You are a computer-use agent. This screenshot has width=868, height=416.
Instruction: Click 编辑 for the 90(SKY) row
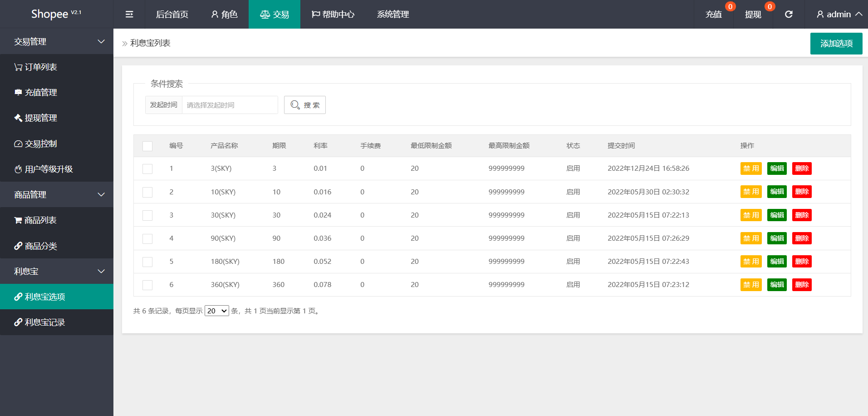[x=777, y=238]
